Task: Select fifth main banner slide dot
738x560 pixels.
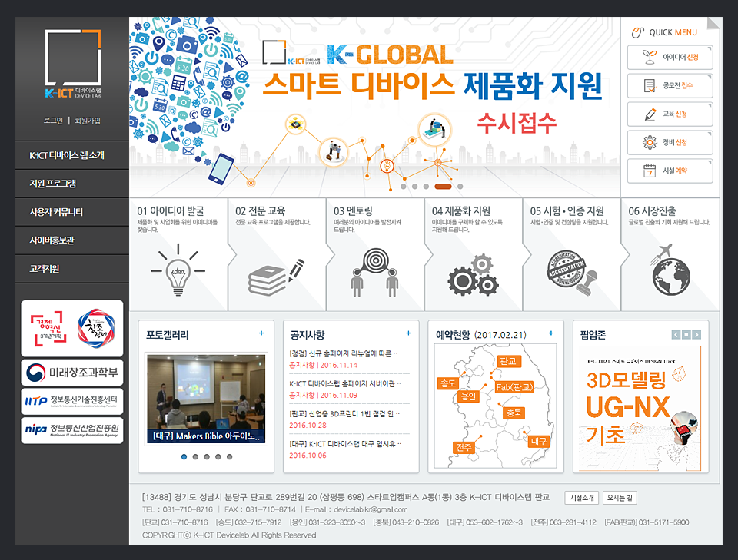Action: pos(460,187)
